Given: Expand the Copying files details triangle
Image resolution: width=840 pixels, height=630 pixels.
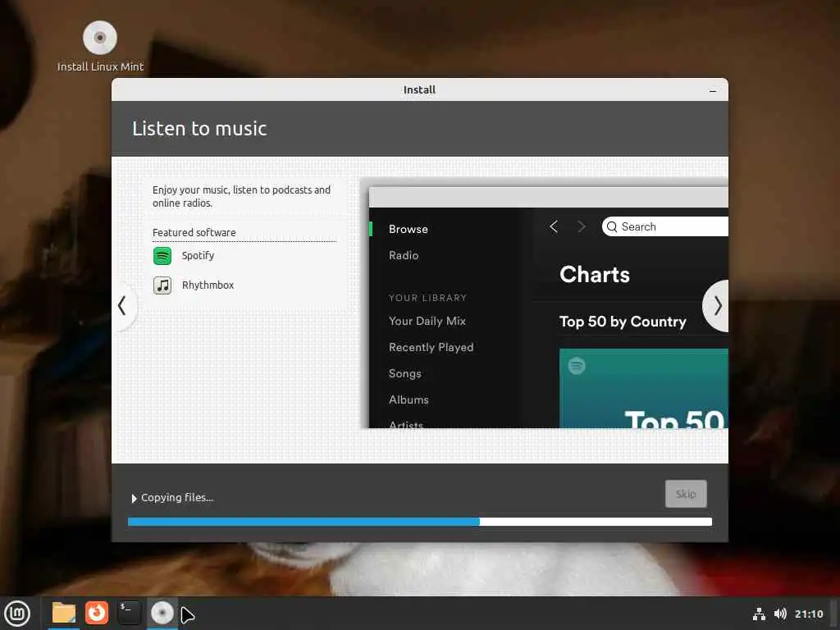Looking at the screenshot, I should point(134,499).
